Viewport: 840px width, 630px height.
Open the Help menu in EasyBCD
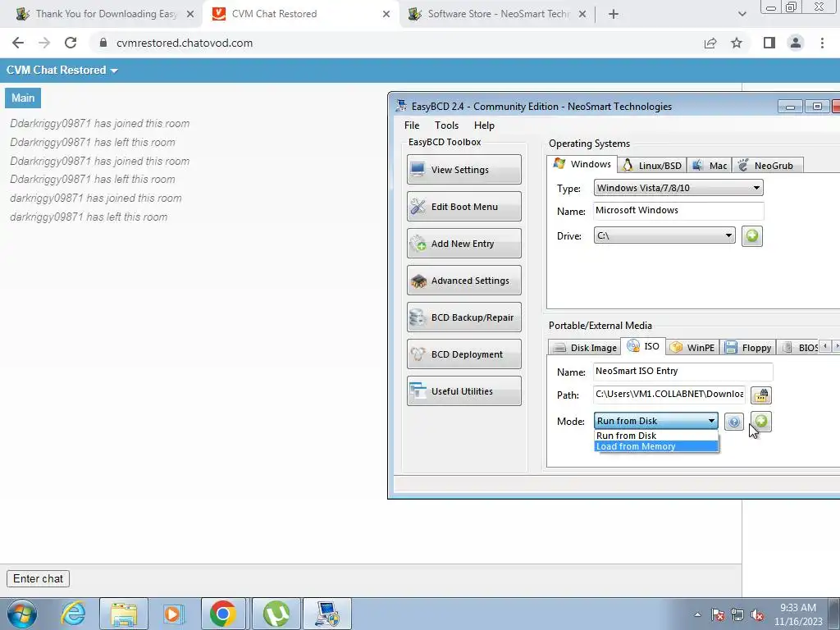point(484,126)
